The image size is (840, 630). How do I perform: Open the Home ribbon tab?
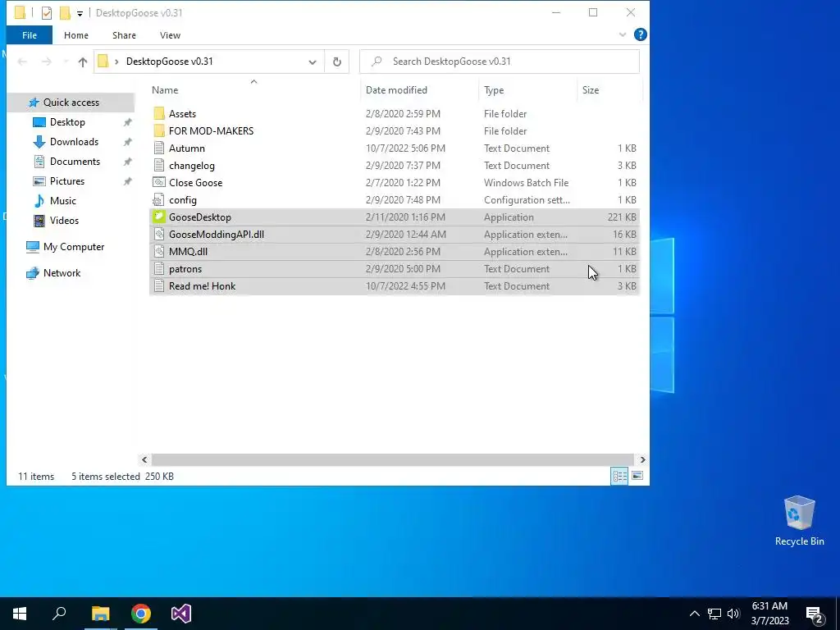[76, 35]
